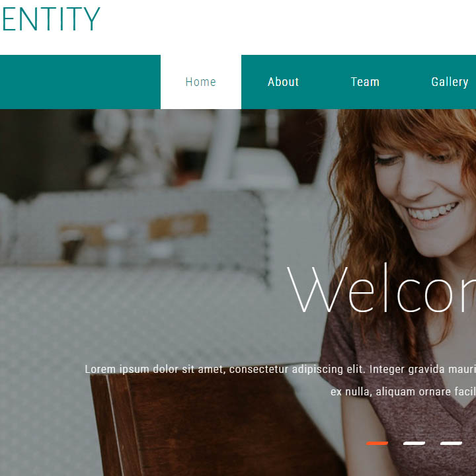Select the Gallery navigation link
This screenshot has height=476, width=476.
[x=450, y=82]
